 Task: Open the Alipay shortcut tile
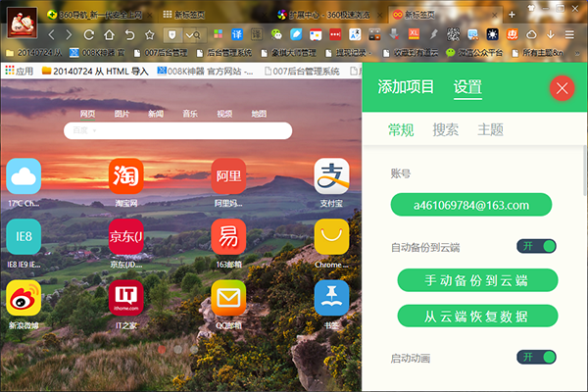pyautogui.click(x=331, y=175)
